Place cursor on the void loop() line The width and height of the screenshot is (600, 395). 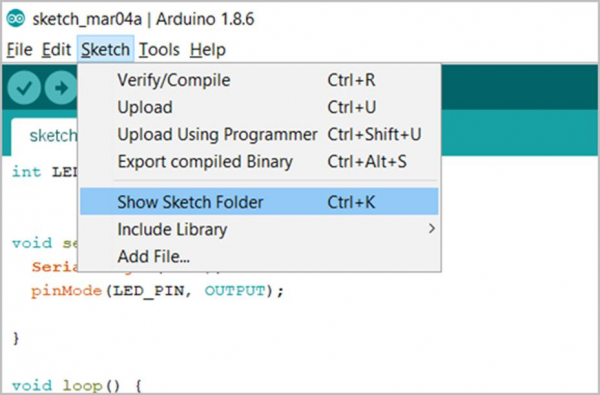[77, 385]
